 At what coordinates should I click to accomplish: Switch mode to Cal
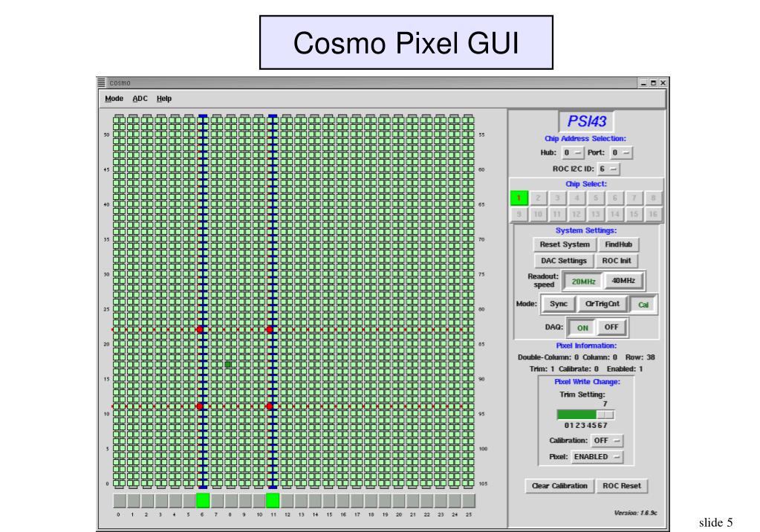pyautogui.click(x=643, y=305)
